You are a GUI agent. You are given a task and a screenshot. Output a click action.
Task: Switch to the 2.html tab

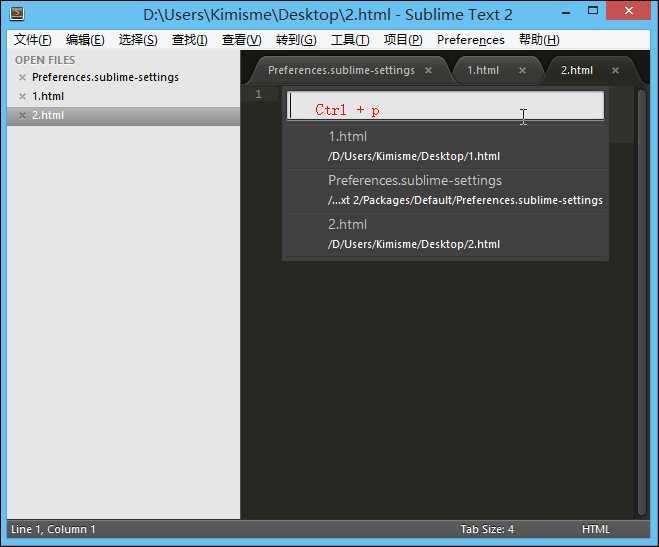click(577, 70)
